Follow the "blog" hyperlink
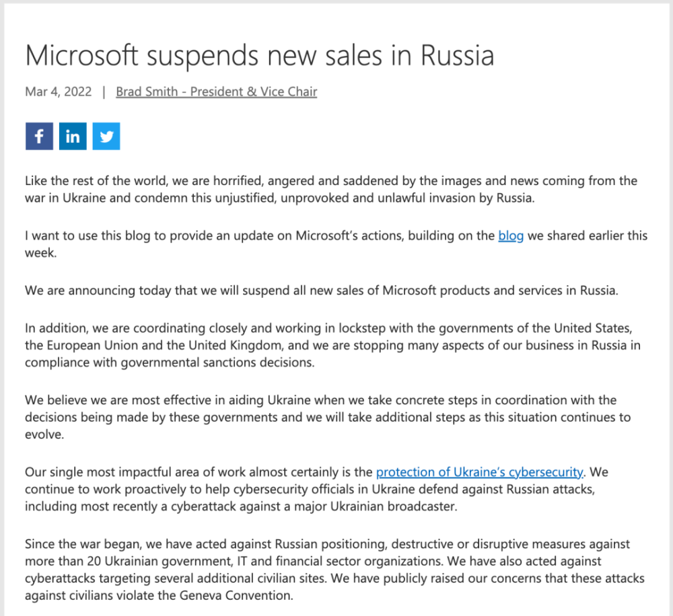The image size is (673, 616). [511, 236]
